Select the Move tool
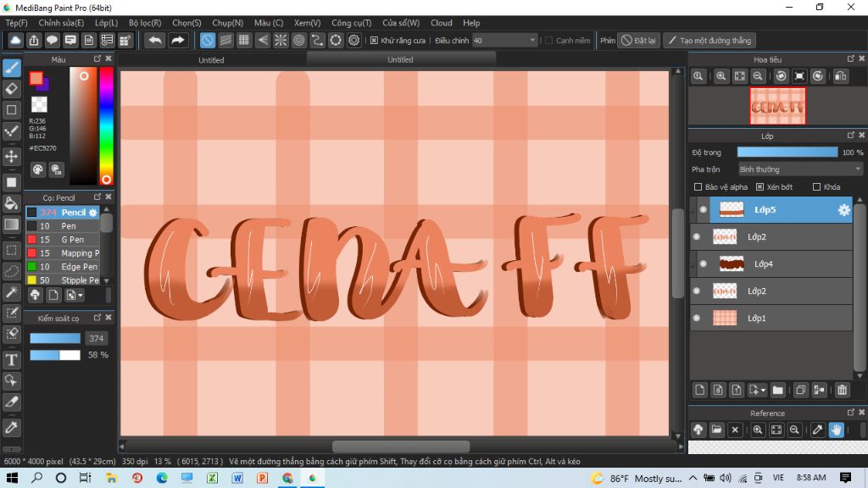The width and height of the screenshot is (868, 488). (12, 156)
